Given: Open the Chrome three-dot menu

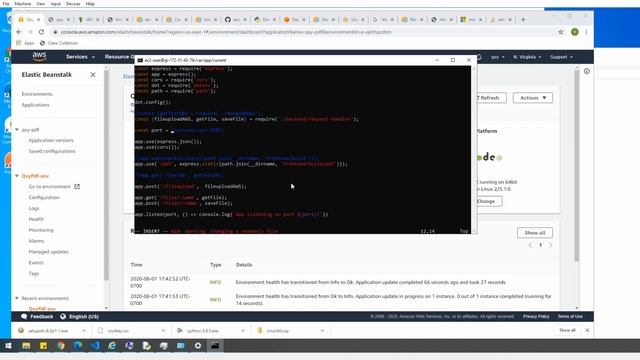Looking at the screenshot, I should (587, 32).
